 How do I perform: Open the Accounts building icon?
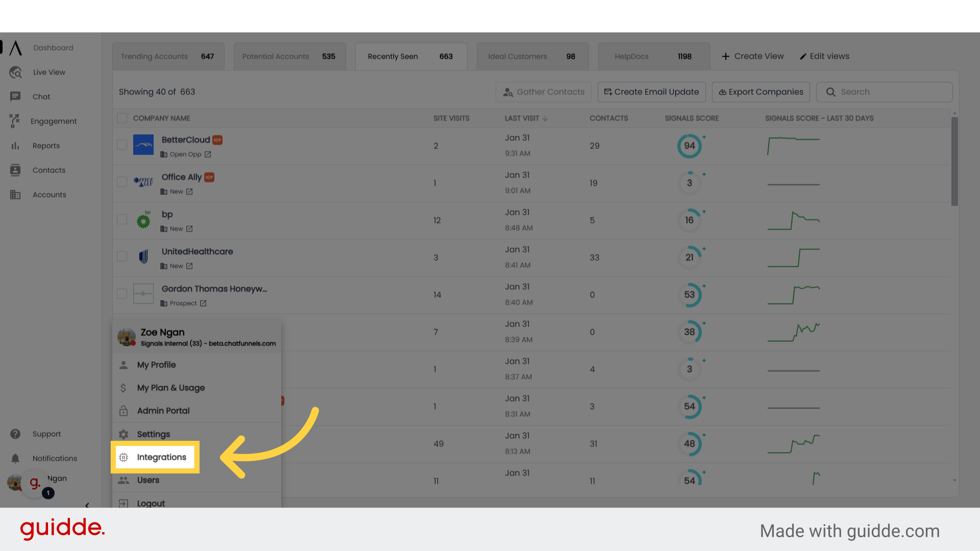click(x=15, y=194)
